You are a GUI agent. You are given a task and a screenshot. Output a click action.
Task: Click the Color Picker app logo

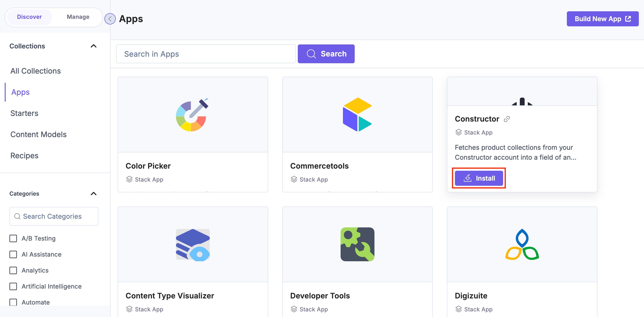[192, 115]
